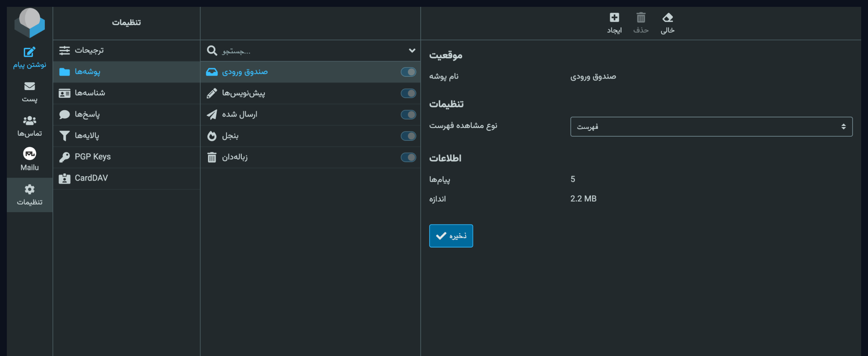Open the Contacts people icon
The image size is (868, 356).
tap(29, 121)
